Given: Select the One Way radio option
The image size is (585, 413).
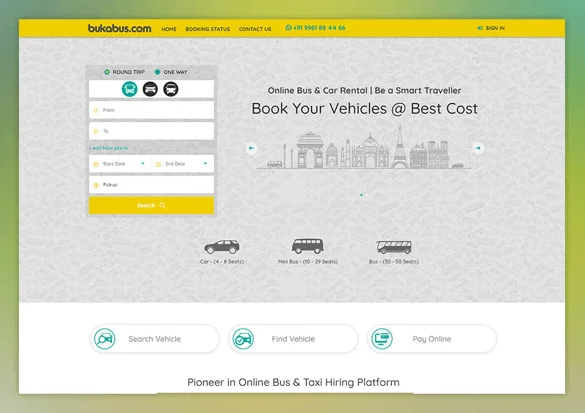Looking at the screenshot, I should (x=157, y=72).
